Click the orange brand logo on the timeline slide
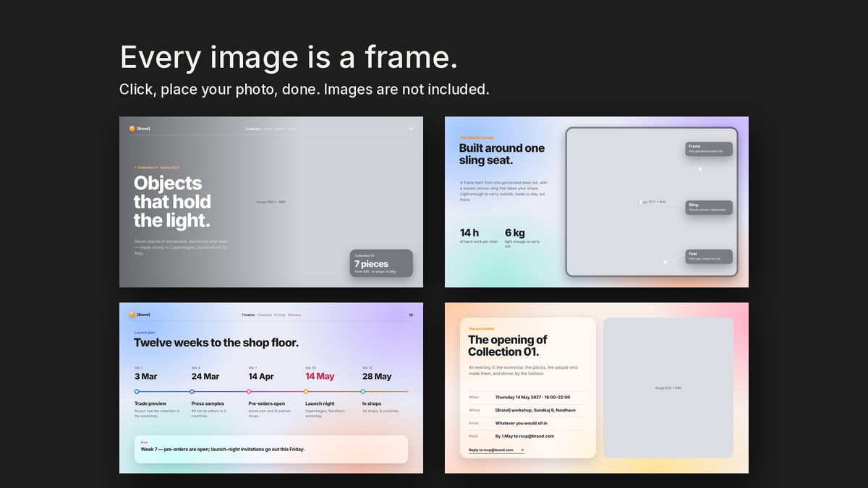The width and height of the screenshot is (868, 488). (132, 314)
